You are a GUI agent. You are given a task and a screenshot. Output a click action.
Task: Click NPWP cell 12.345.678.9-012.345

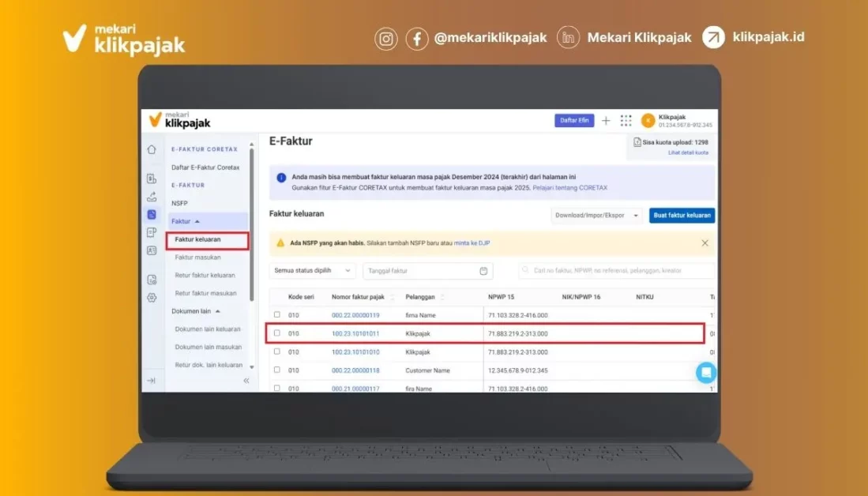pyautogui.click(x=517, y=370)
